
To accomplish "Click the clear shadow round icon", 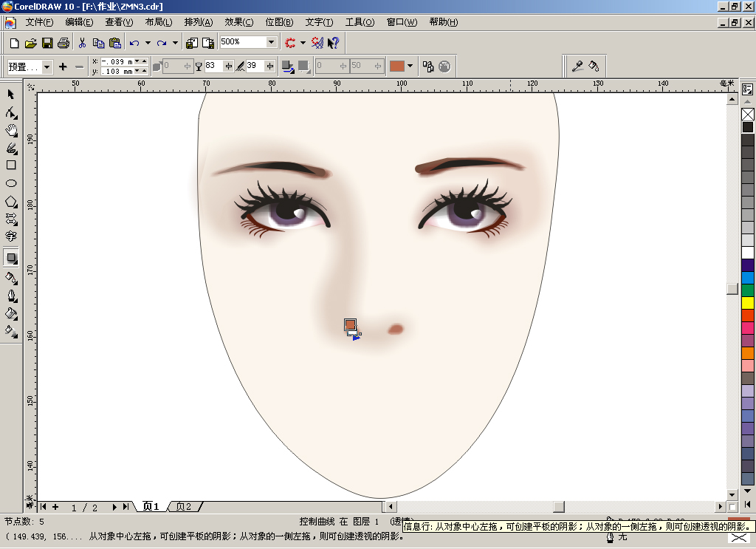I will click(444, 67).
